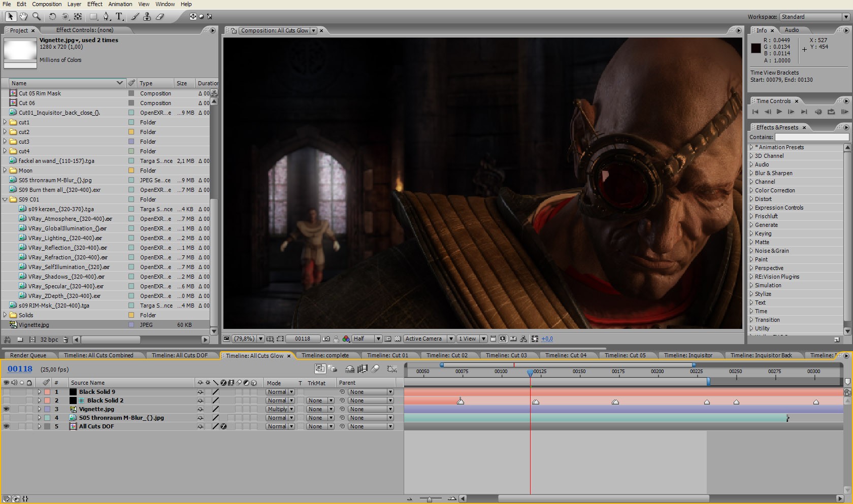Hide the All Cuts DOF layer

[x=6, y=426]
